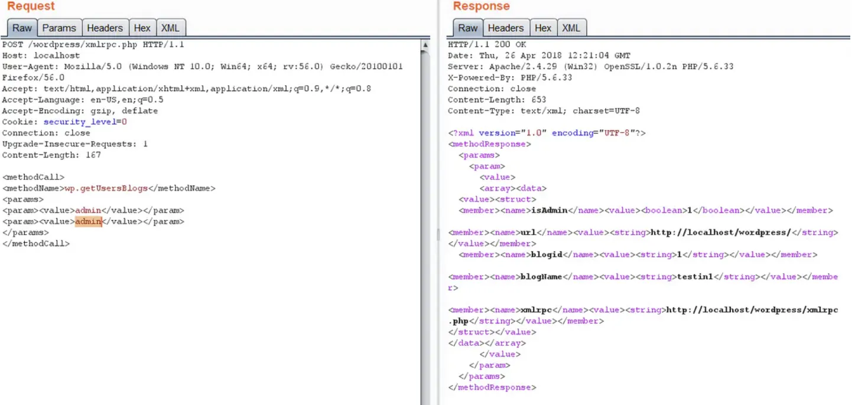Switch to the Raw tab in Response panel
Screen dimensions: 868x405
coord(467,27)
